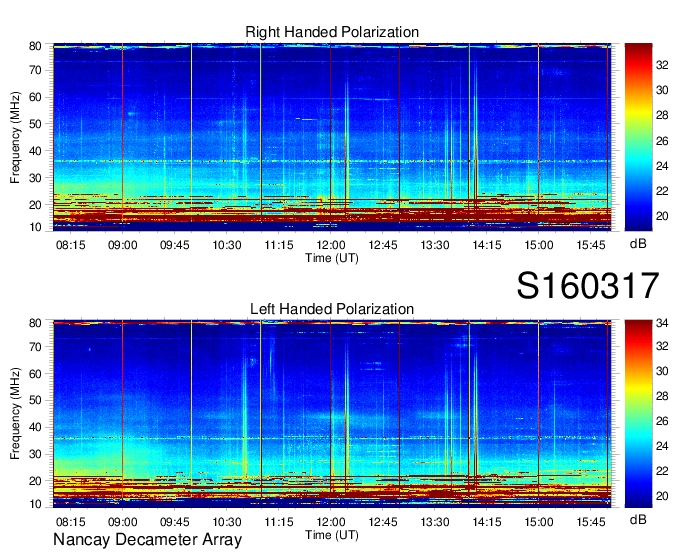Click the 15:45 tick label under top plot
The width and height of the screenshot is (680, 552).
591,245
